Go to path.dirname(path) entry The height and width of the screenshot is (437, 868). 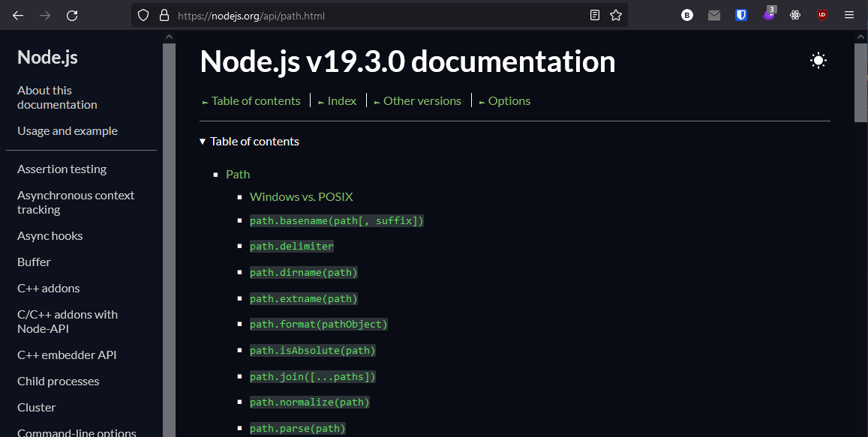[304, 272]
